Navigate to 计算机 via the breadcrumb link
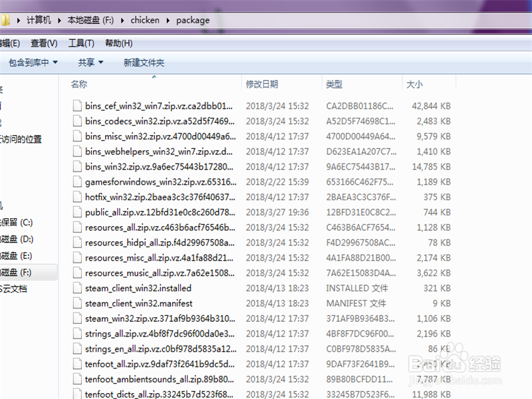This screenshot has width=532, height=399. (x=38, y=20)
